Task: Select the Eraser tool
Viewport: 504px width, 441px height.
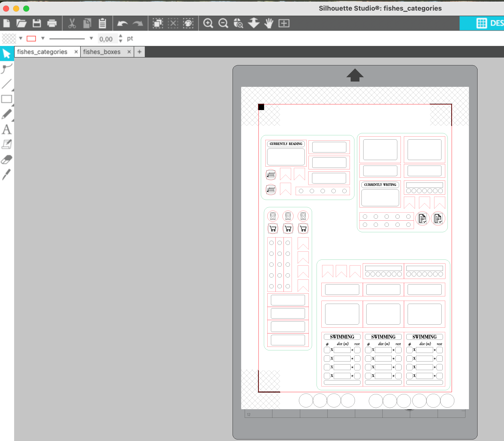Action: (x=7, y=160)
